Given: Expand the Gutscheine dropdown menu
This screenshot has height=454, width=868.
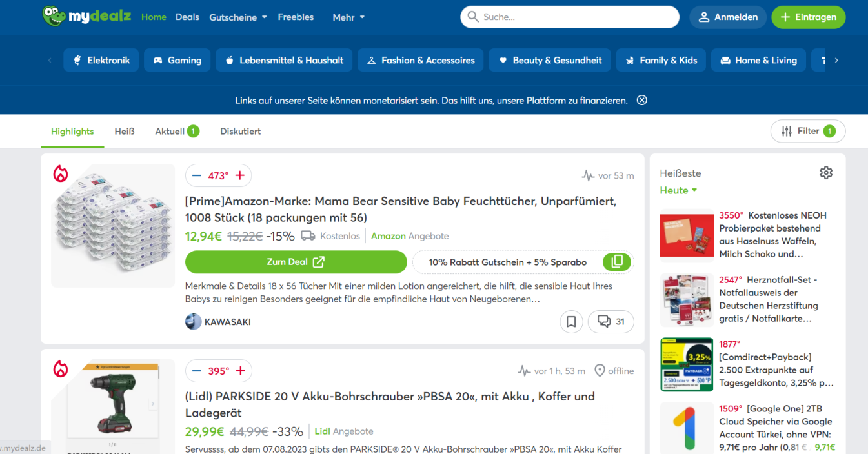Looking at the screenshot, I should tap(237, 17).
